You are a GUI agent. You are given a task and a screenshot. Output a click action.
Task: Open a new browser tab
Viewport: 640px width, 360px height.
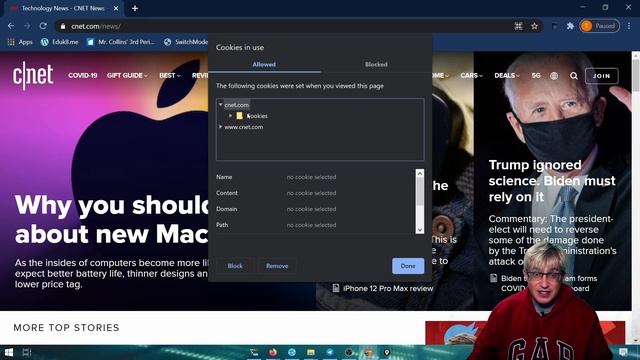point(135,8)
